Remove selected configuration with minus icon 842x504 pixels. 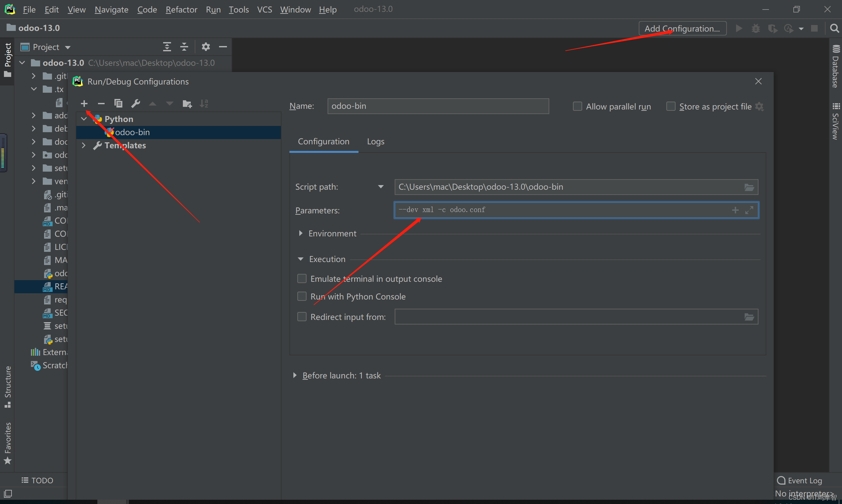(101, 104)
